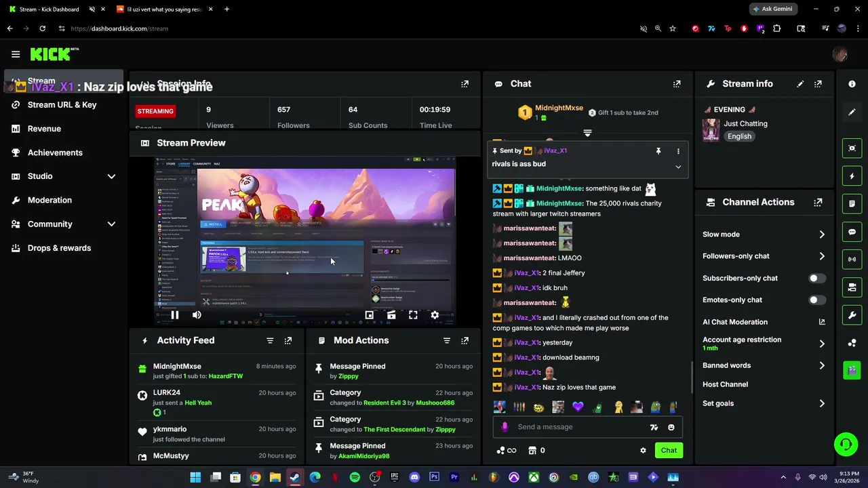868x488 pixels.
Task: Filter the Activity Feed
Action: click(270, 341)
